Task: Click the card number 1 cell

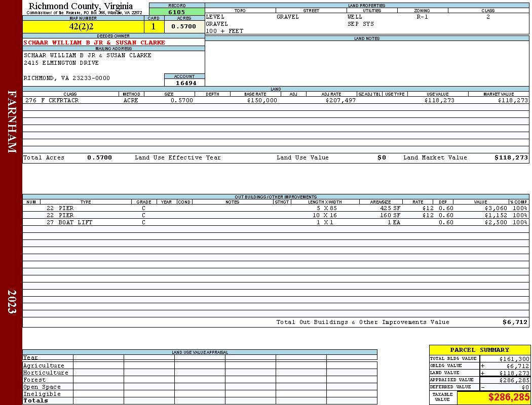Action: 154,26
